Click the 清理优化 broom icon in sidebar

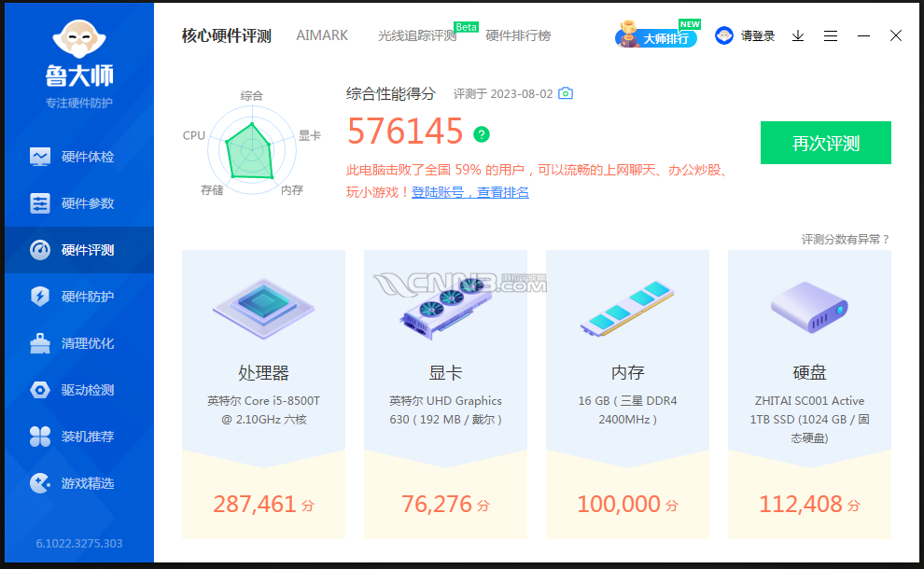(x=40, y=343)
